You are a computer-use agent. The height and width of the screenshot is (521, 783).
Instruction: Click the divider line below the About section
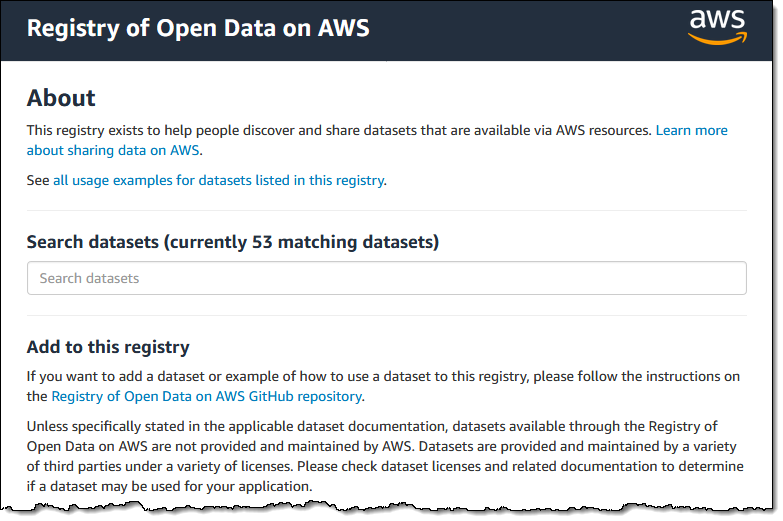point(386,210)
